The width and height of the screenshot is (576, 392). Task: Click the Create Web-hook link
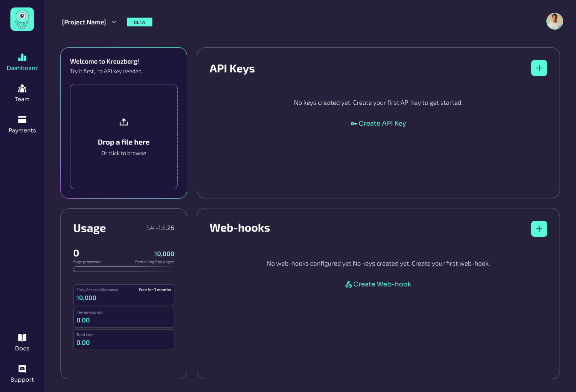point(378,284)
